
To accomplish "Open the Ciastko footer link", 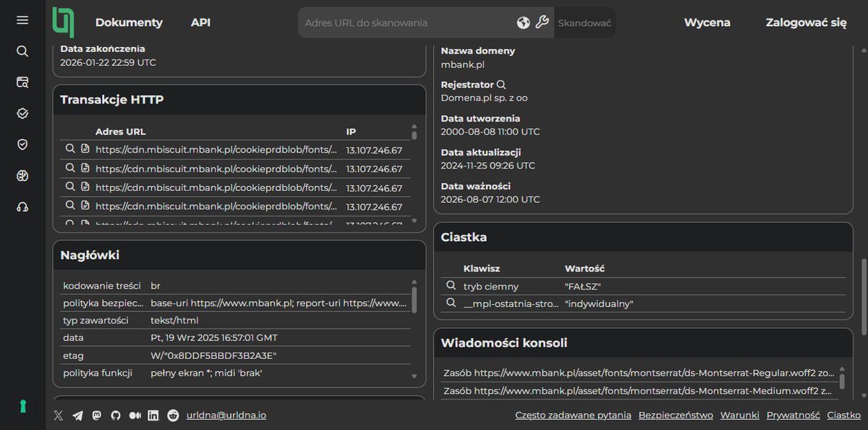I will click(843, 415).
